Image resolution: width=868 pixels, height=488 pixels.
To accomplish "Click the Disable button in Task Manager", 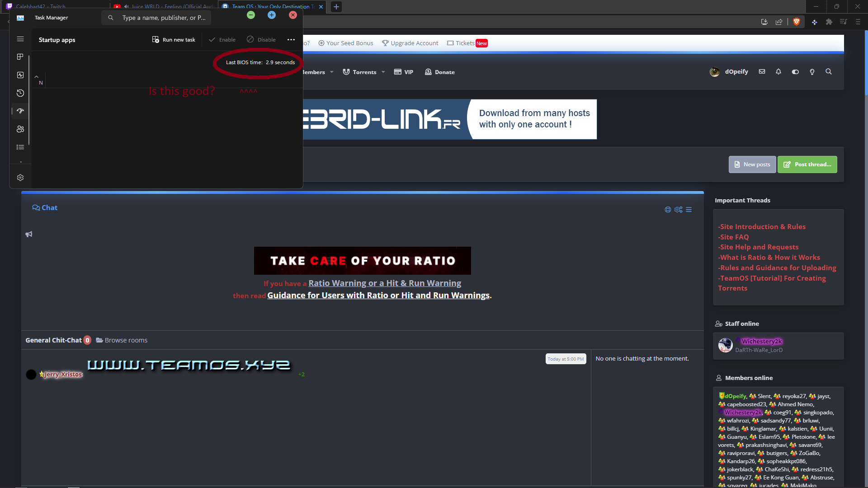I will (x=261, y=40).
